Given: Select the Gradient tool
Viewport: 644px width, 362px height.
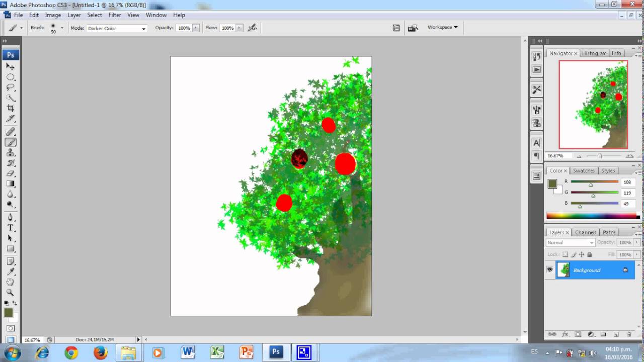Looking at the screenshot, I should (x=11, y=184).
